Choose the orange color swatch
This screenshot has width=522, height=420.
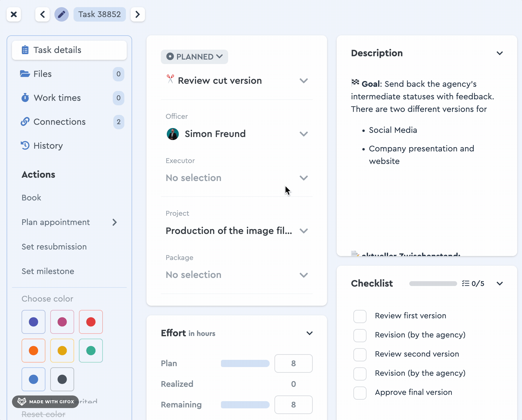pos(33,351)
